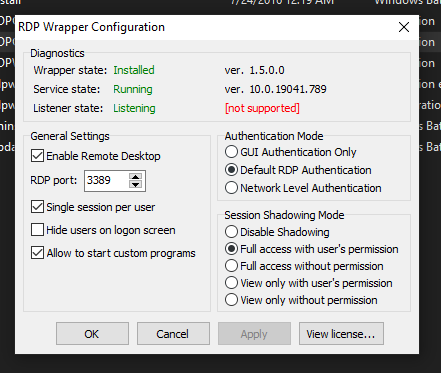This screenshot has width=441, height=373.
Task: Click the Running service state value
Action: (133, 89)
